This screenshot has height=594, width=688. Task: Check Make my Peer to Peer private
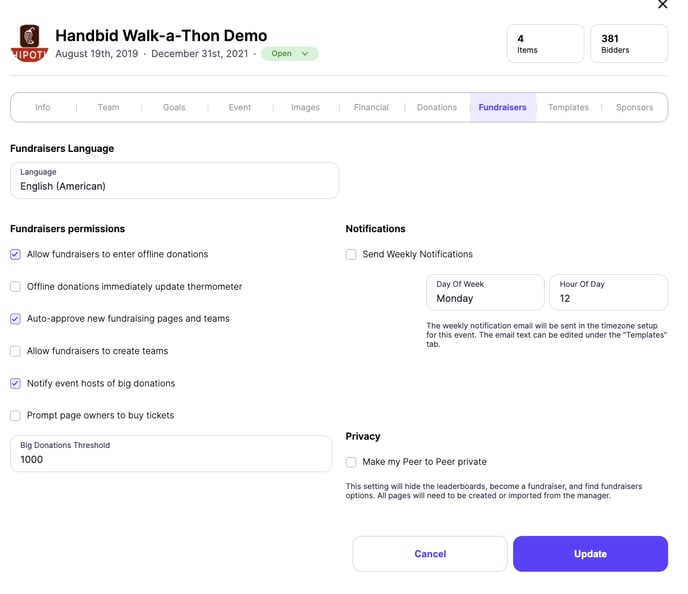(x=351, y=462)
